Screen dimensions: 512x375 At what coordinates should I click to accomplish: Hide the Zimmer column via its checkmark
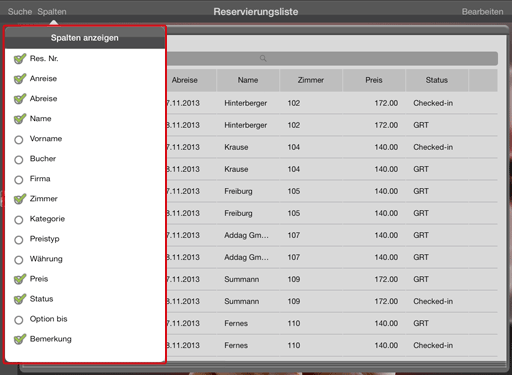[x=20, y=199]
